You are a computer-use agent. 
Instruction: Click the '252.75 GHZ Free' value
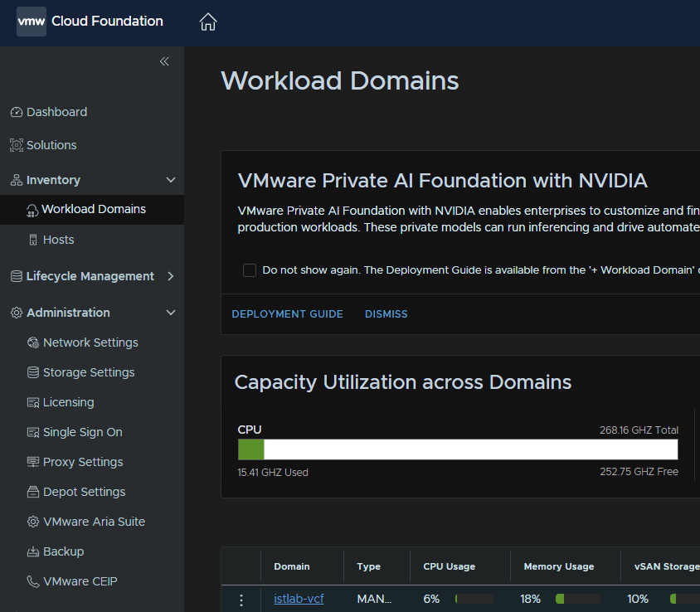(639, 471)
